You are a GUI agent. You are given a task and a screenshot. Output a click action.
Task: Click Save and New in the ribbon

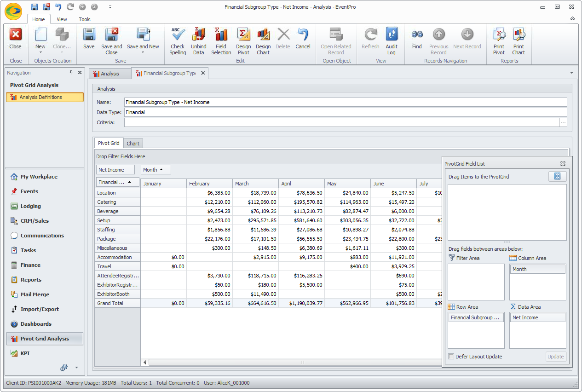tap(143, 38)
